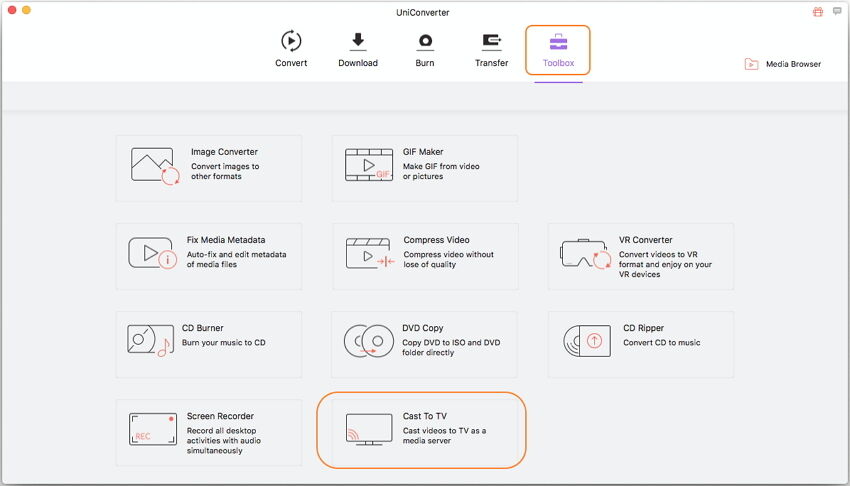Click 'Compress video without lose of quality' text
Screen dimensions: 850x486
pyautogui.click(x=448, y=260)
